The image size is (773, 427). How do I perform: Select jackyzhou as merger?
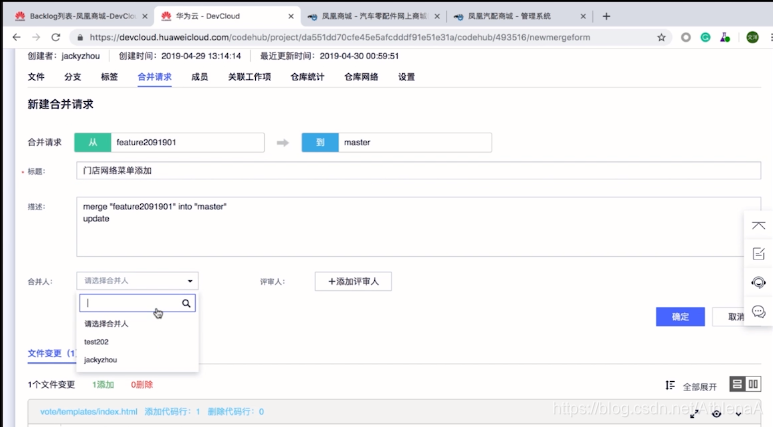pos(101,360)
